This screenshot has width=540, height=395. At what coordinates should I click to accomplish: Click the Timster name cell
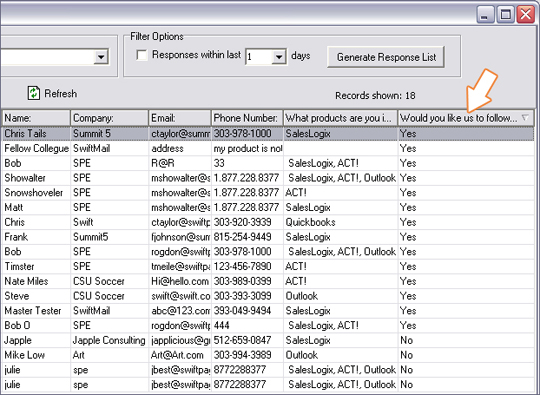coord(36,267)
